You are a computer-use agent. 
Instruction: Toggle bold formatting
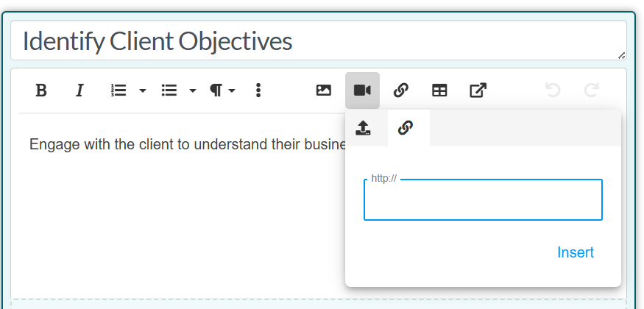(x=42, y=90)
